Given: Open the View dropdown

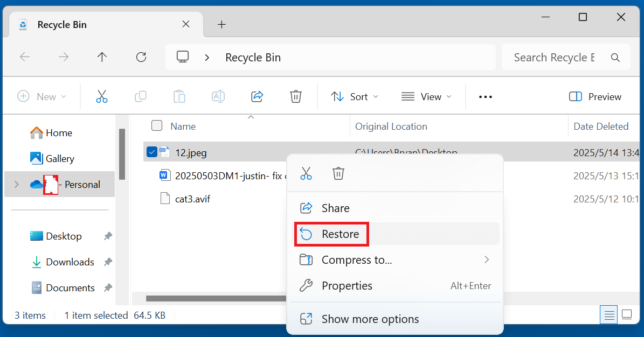Looking at the screenshot, I should 426,96.
